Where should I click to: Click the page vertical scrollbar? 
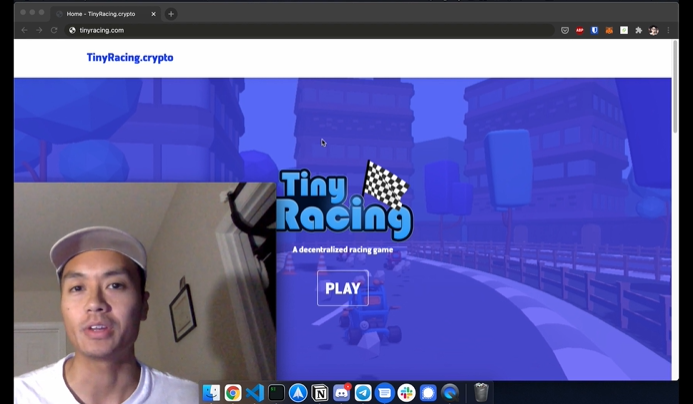pos(675,86)
